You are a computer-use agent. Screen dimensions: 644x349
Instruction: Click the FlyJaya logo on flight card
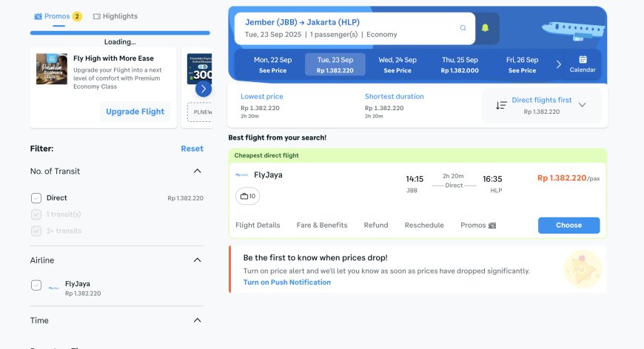coord(241,175)
